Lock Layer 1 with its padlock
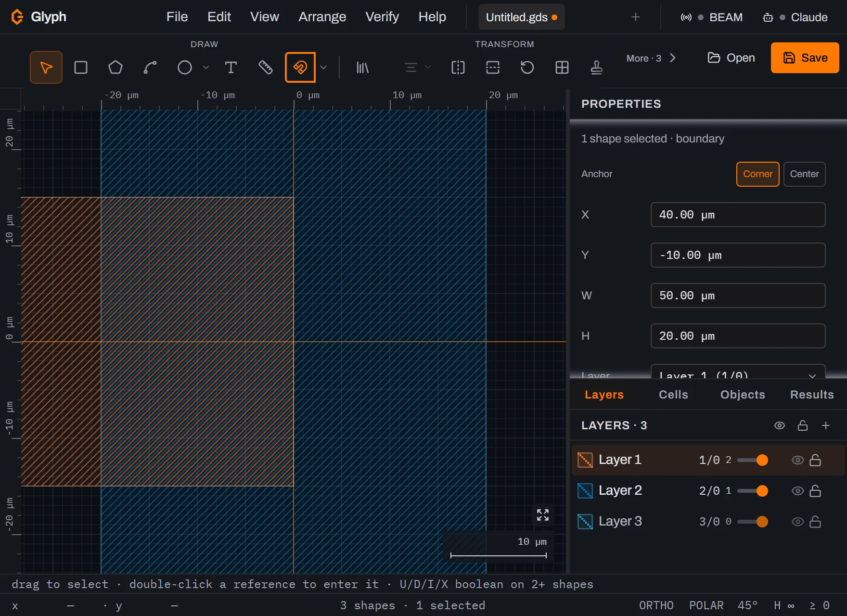This screenshot has width=847, height=616. (815, 460)
